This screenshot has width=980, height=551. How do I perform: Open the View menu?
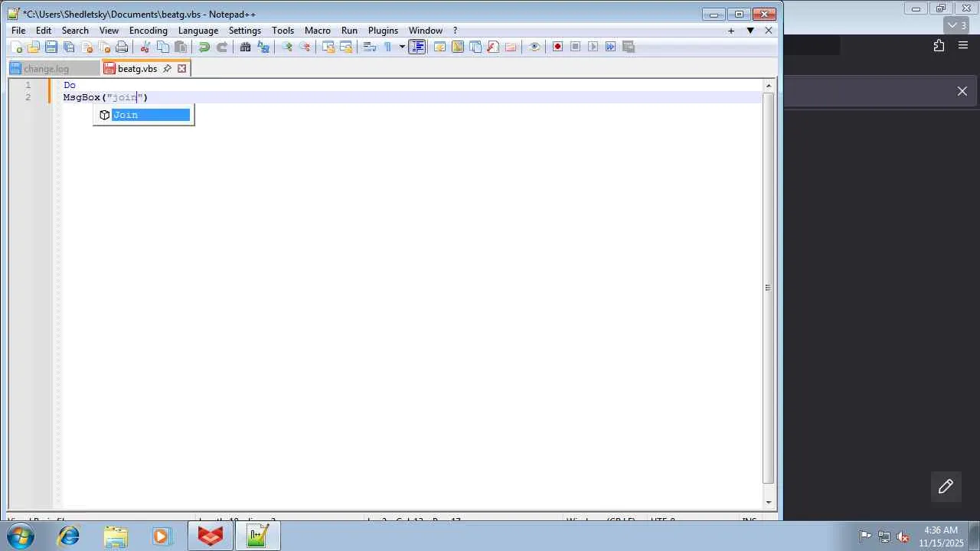(109, 31)
